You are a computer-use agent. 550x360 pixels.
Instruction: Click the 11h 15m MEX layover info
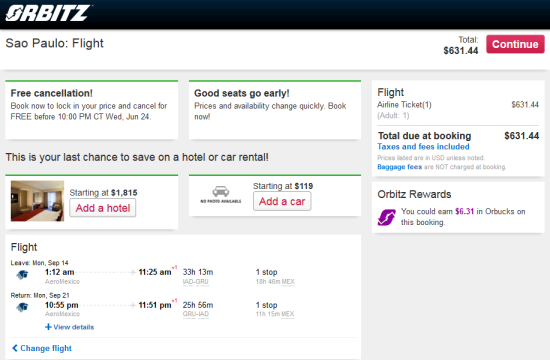(275, 314)
